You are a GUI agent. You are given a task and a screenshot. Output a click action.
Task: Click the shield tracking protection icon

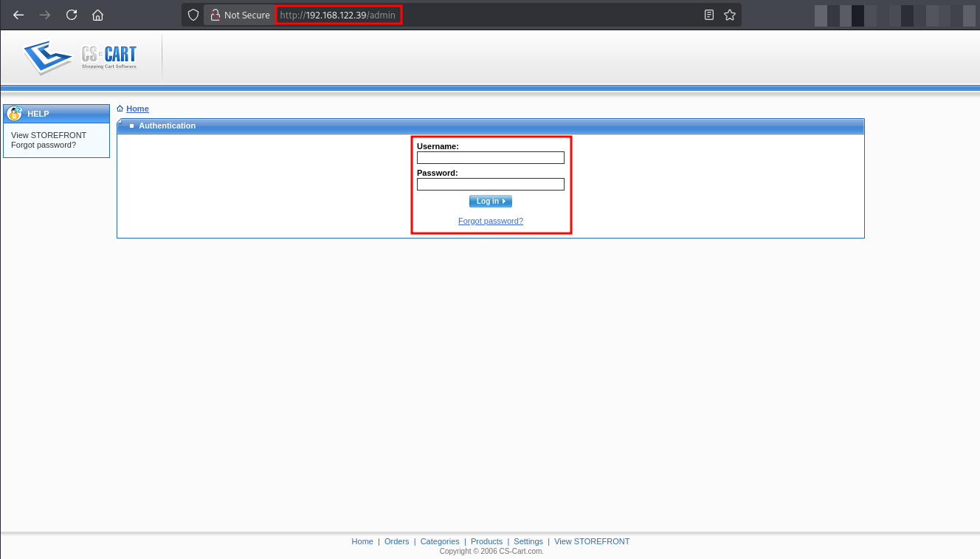pos(193,15)
